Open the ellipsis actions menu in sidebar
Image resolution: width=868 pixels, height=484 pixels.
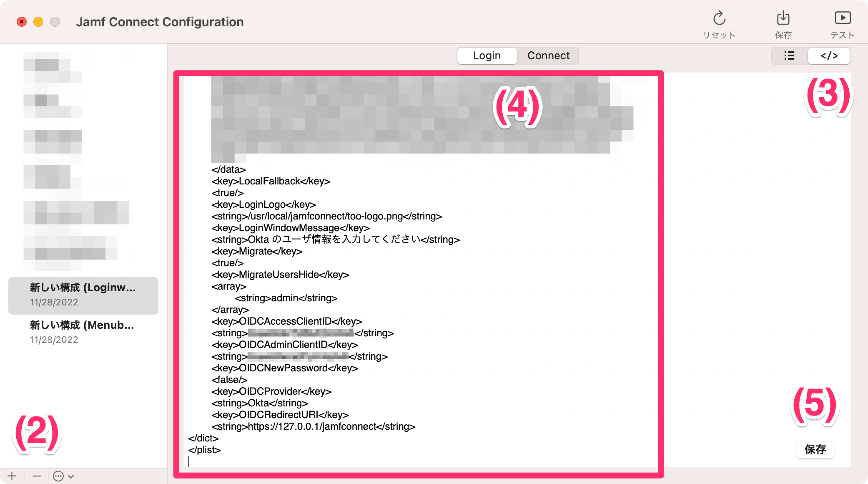pos(63,476)
